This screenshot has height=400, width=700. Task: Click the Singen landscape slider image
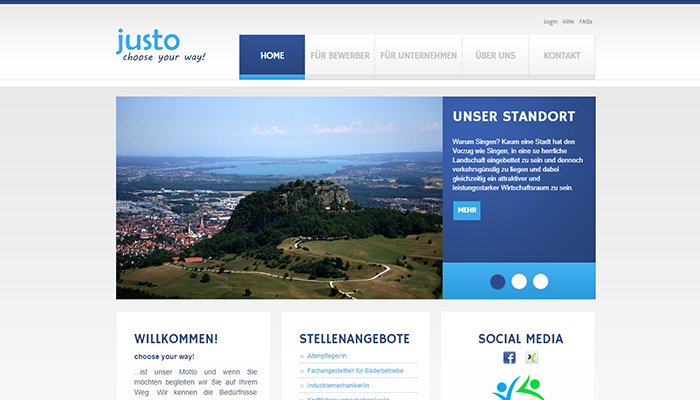(279, 198)
